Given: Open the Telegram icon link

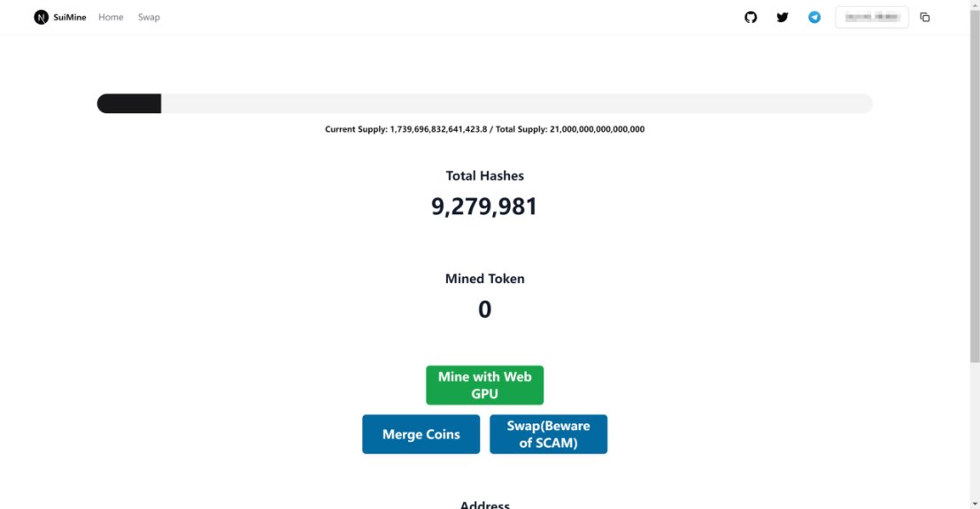Looking at the screenshot, I should pos(814,18).
